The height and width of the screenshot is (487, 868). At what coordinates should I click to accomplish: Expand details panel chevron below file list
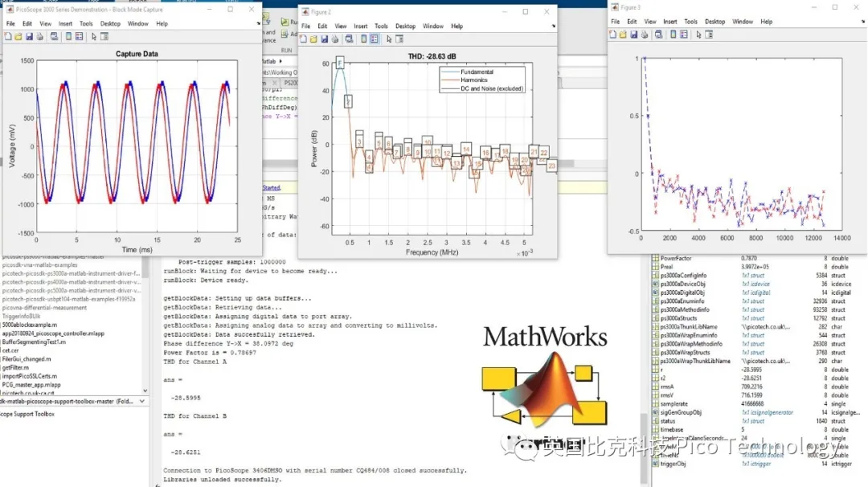pyautogui.click(x=143, y=400)
